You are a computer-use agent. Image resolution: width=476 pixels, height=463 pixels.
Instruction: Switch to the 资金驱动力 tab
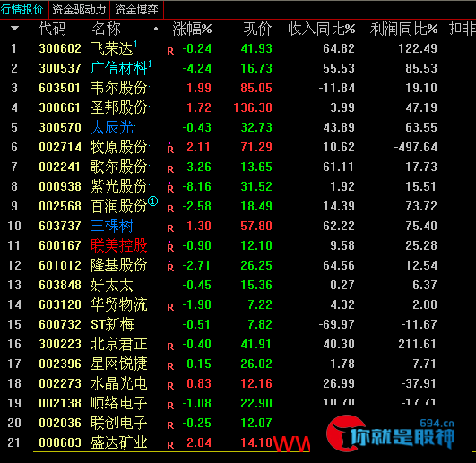79,10
